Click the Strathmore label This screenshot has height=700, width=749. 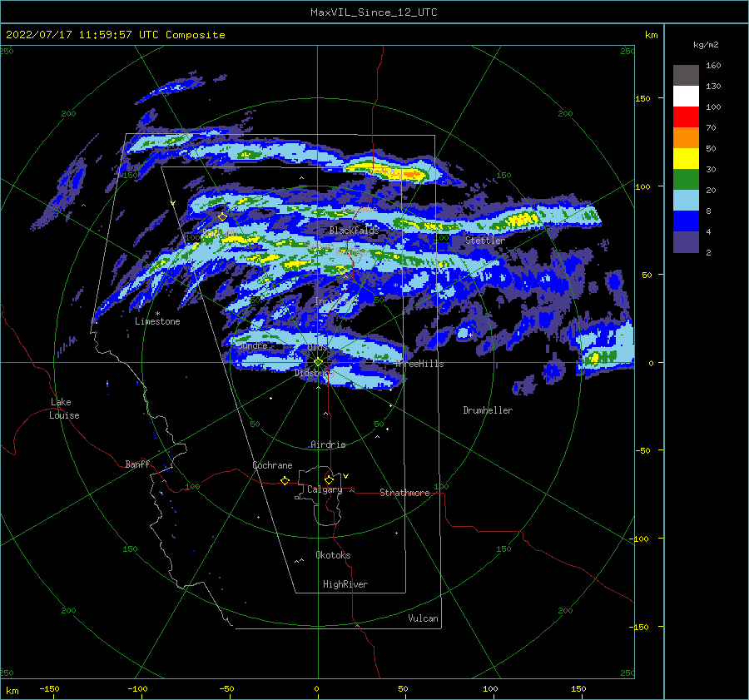pos(404,493)
